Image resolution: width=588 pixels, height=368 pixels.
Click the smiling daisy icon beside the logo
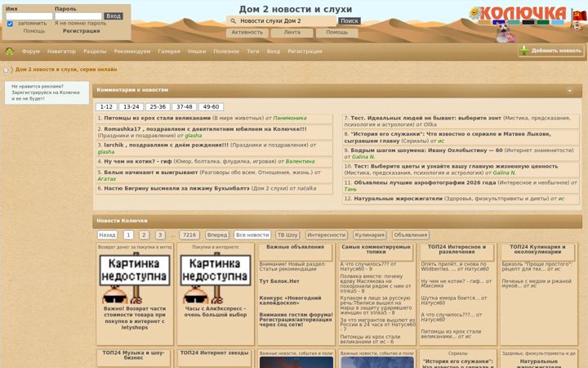474,13
